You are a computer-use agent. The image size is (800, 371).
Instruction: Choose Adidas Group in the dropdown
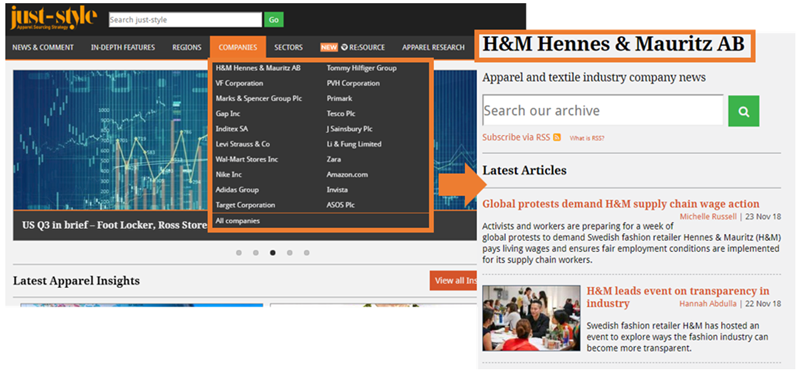point(237,190)
